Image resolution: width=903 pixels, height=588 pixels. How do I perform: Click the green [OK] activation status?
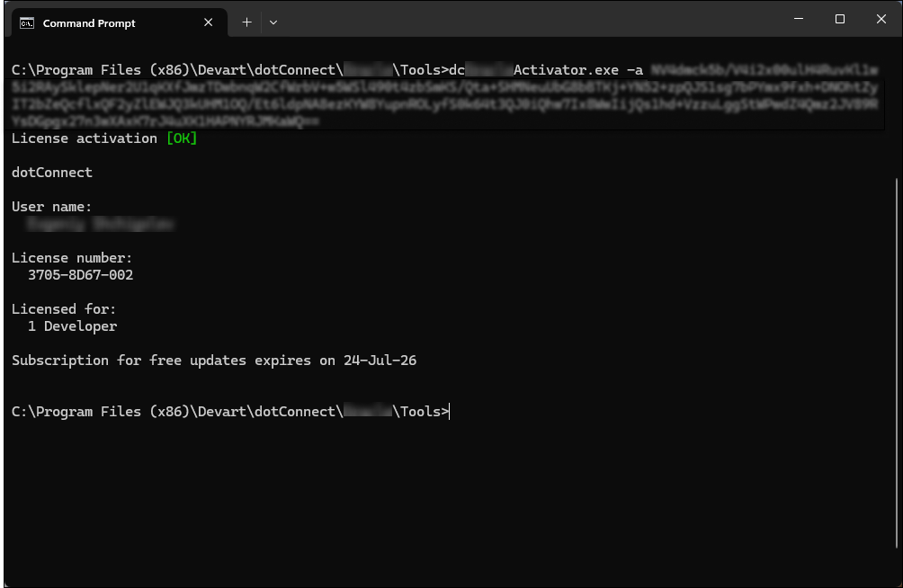181,138
